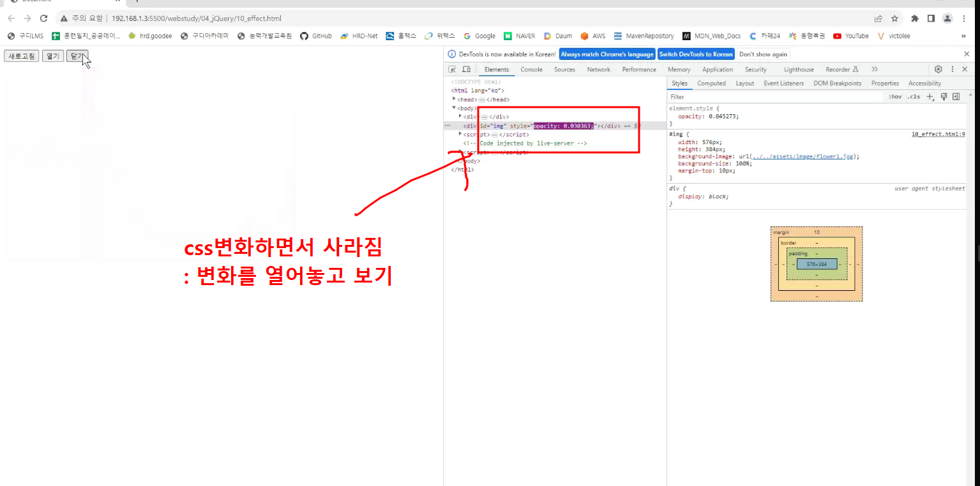This screenshot has width=980, height=486.
Task: Click the not-secure warning icon in address bar
Action: pos(64,18)
